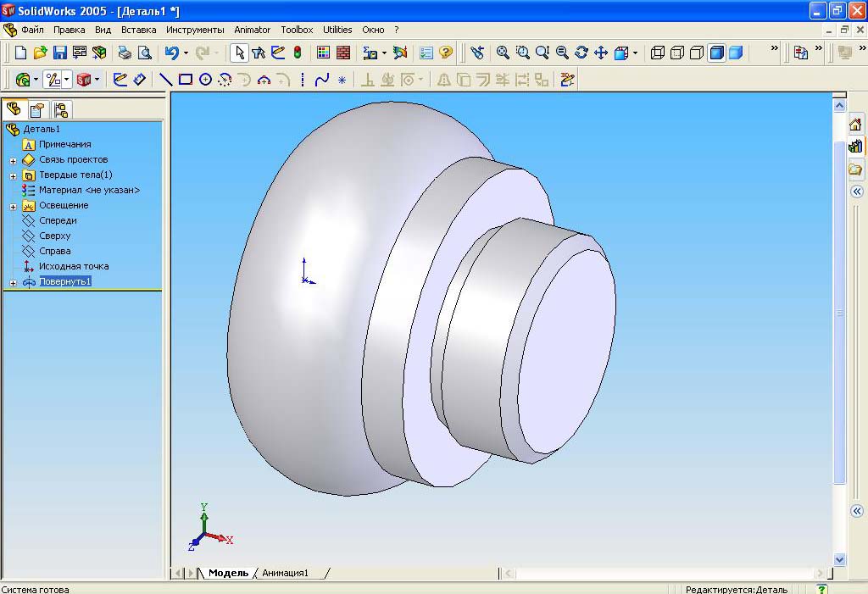Click the status bar help question icon
868x594 pixels.
pos(822,589)
